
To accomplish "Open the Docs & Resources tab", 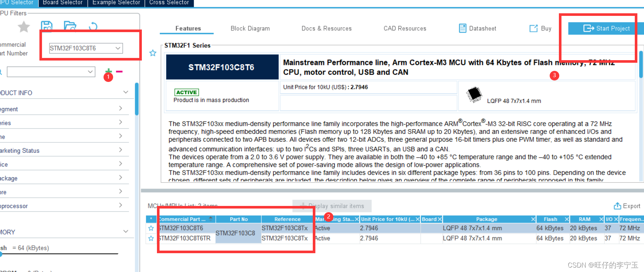I will point(326,28).
